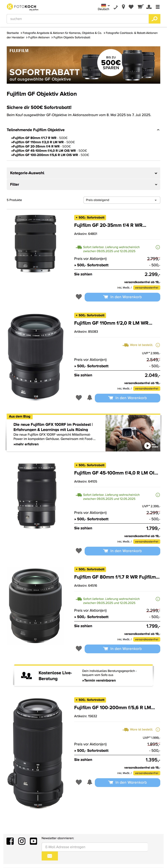
Task: Collapse Teilnehmende Fujifilm Objektive list
Action: 158,130
